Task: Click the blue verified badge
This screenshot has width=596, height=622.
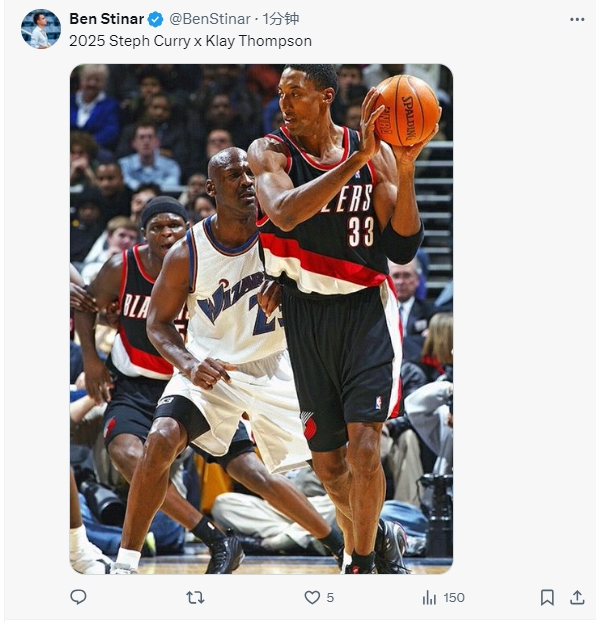Action: pos(155,19)
